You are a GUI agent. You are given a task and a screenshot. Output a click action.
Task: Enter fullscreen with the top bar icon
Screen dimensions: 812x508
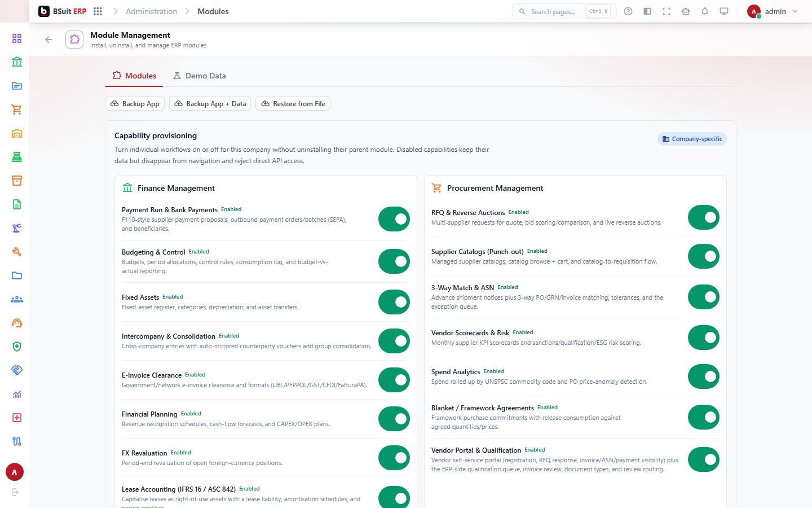click(x=667, y=11)
